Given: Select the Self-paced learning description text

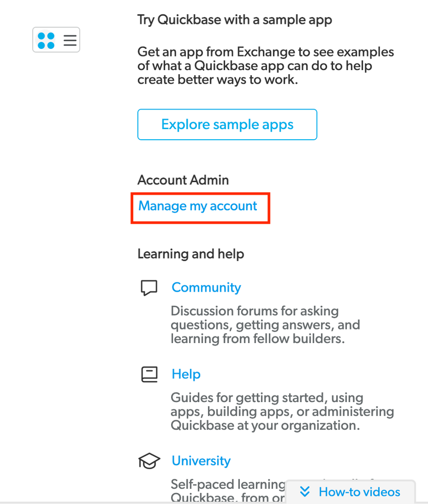Looking at the screenshot, I should (x=227, y=491).
